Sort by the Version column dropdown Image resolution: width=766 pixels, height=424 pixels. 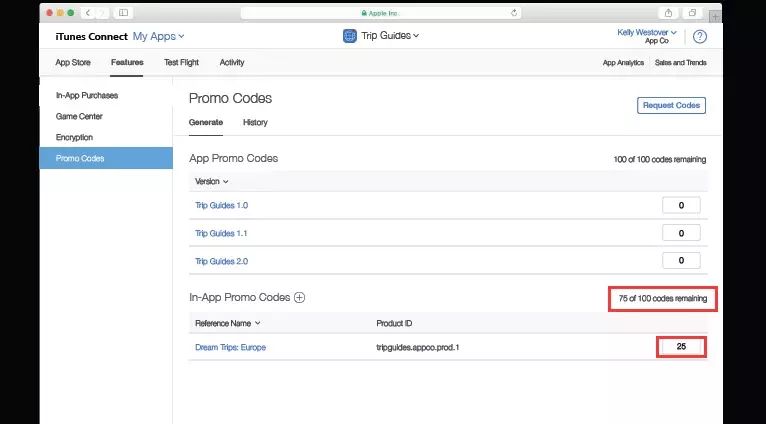coord(212,181)
